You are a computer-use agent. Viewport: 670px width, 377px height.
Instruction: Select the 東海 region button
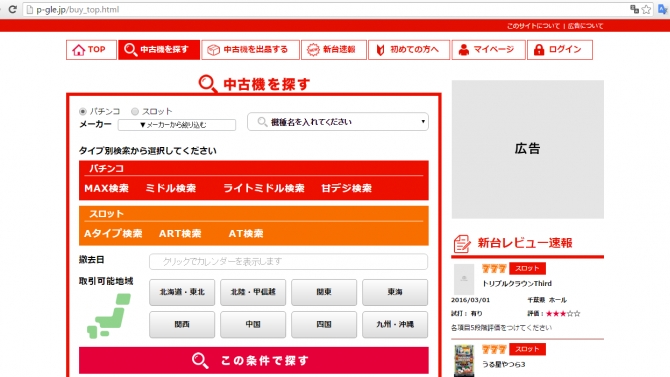click(395, 292)
